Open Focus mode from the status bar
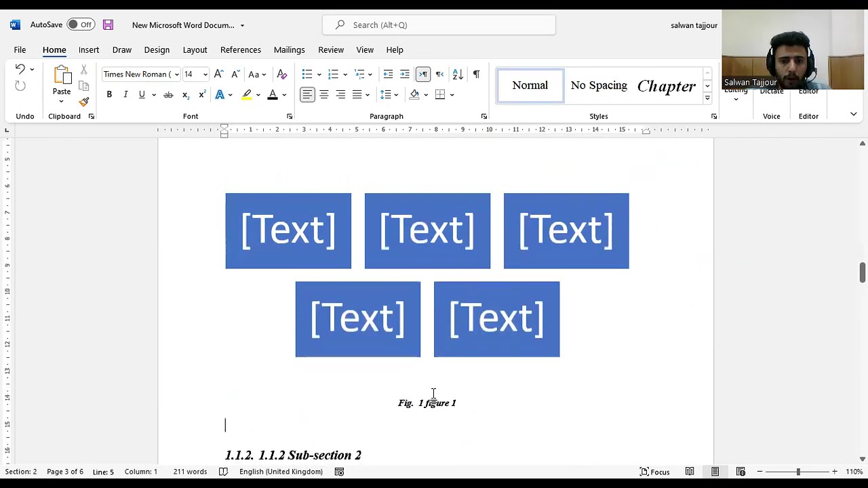Image resolution: width=868 pixels, height=488 pixels. click(x=654, y=472)
